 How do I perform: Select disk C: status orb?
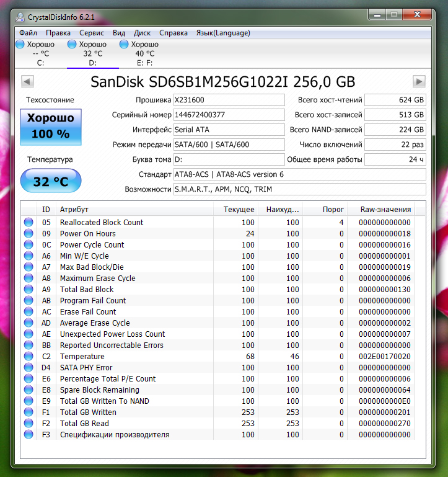tap(20, 44)
